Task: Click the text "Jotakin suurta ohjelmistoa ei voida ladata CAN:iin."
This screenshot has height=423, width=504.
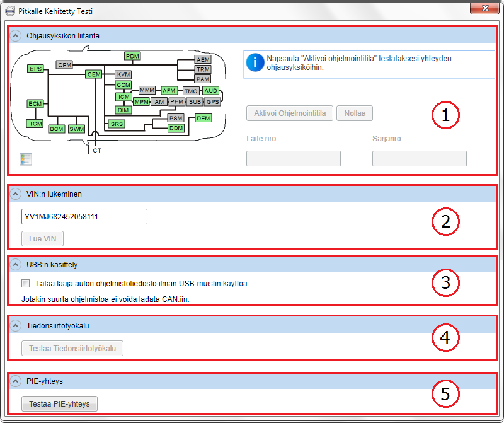Action: 105,299
